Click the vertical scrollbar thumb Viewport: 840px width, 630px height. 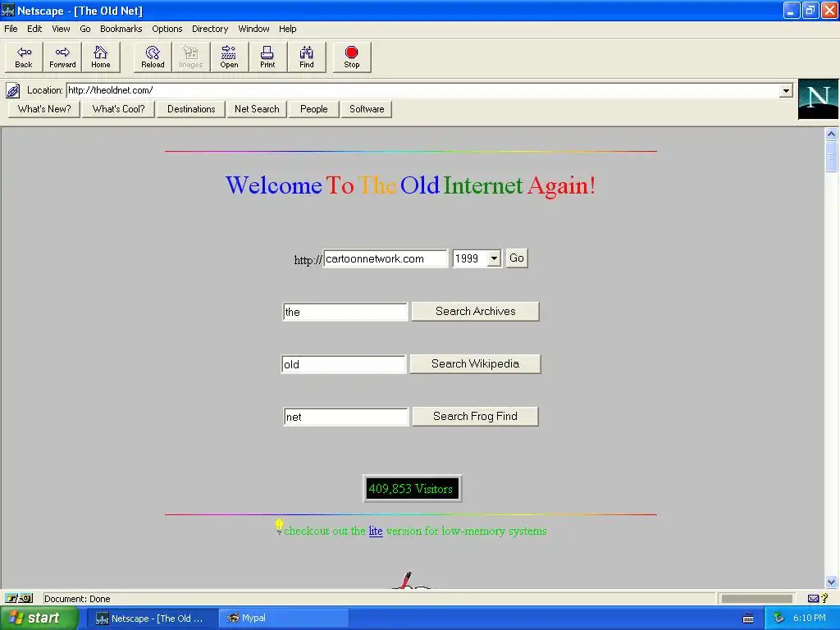point(832,157)
